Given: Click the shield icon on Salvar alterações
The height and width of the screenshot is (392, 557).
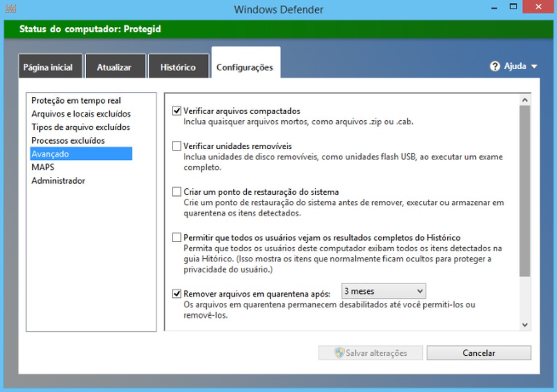Looking at the screenshot, I should (x=340, y=352).
